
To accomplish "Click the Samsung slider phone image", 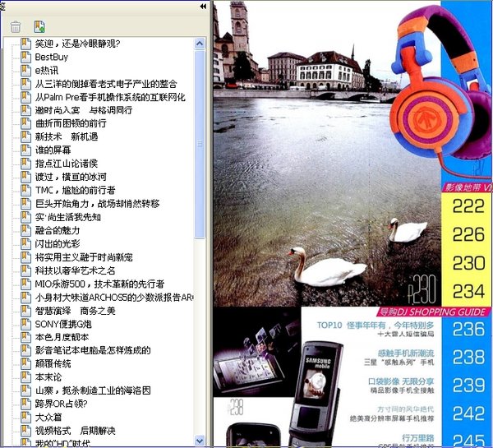I will 316,393.
